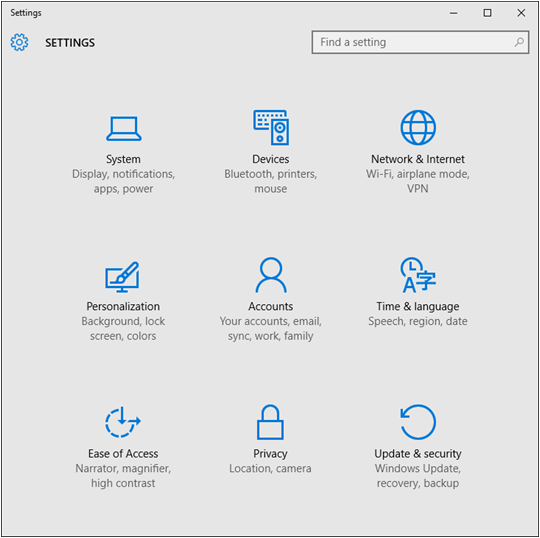This screenshot has width=540, height=538.
Task: Click 'Windows Update, recovery, backup' description
Action: (418, 476)
